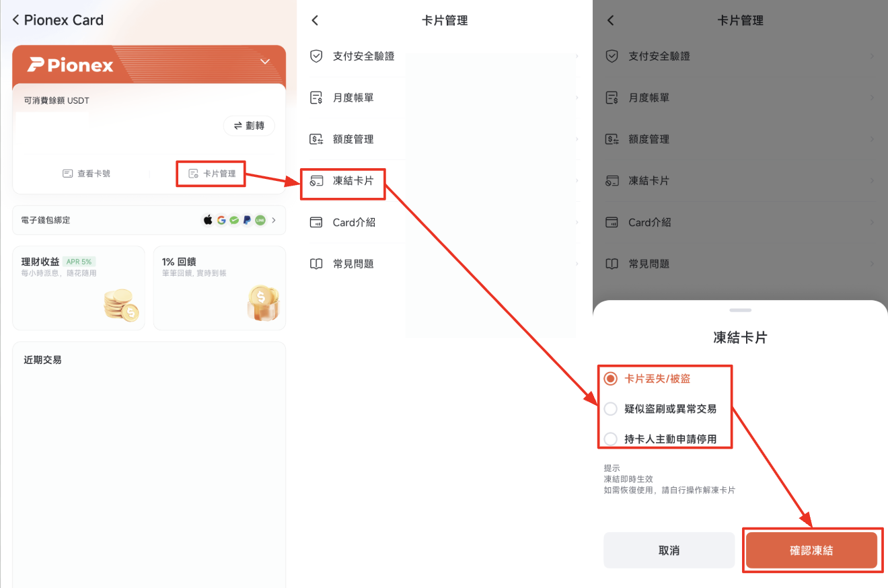Click the 近期交易 heading
888x588 pixels.
click(x=42, y=360)
